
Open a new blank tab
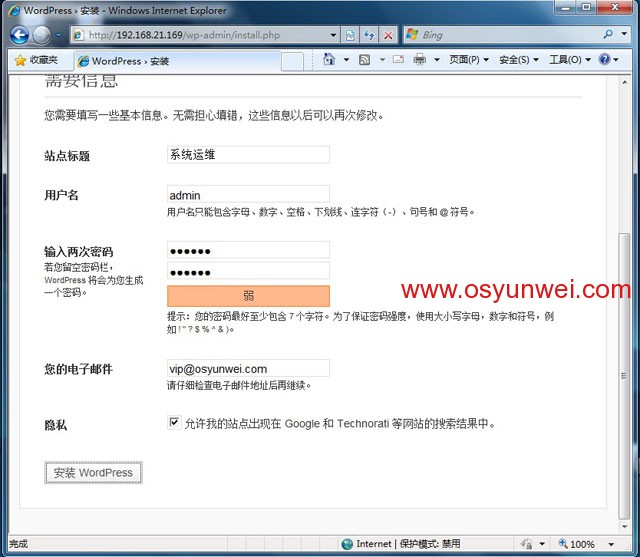click(292, 62)
